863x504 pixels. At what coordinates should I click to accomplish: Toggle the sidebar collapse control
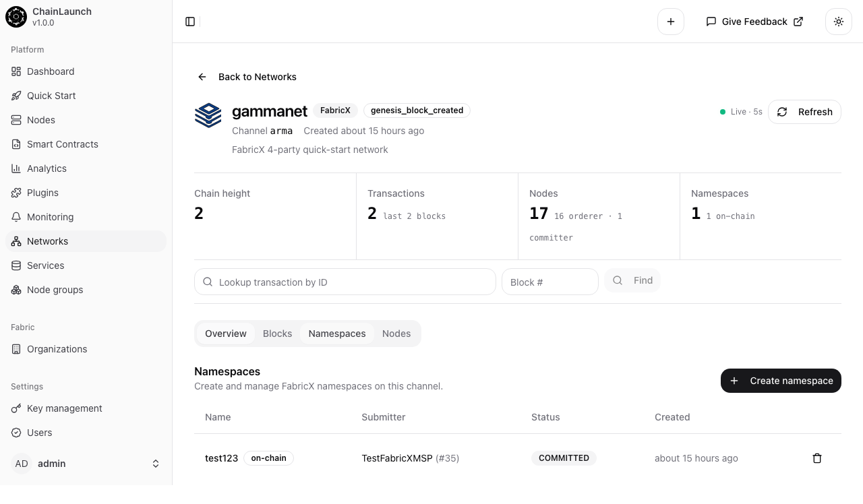190,22
